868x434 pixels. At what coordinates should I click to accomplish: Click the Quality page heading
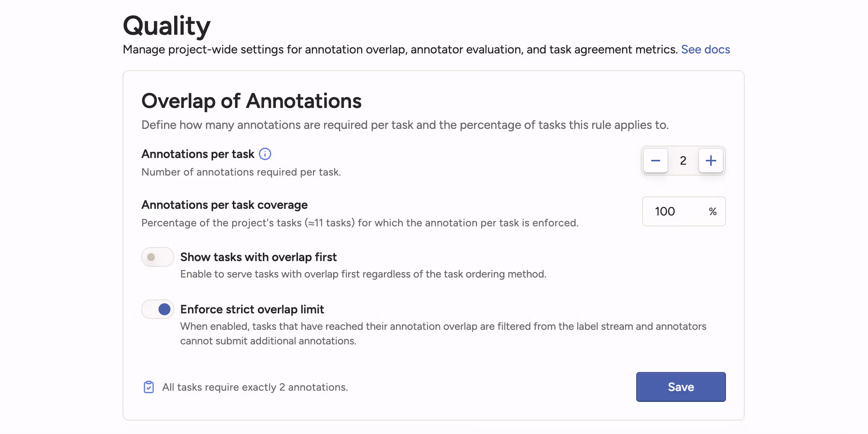click(x=167, y=26)
